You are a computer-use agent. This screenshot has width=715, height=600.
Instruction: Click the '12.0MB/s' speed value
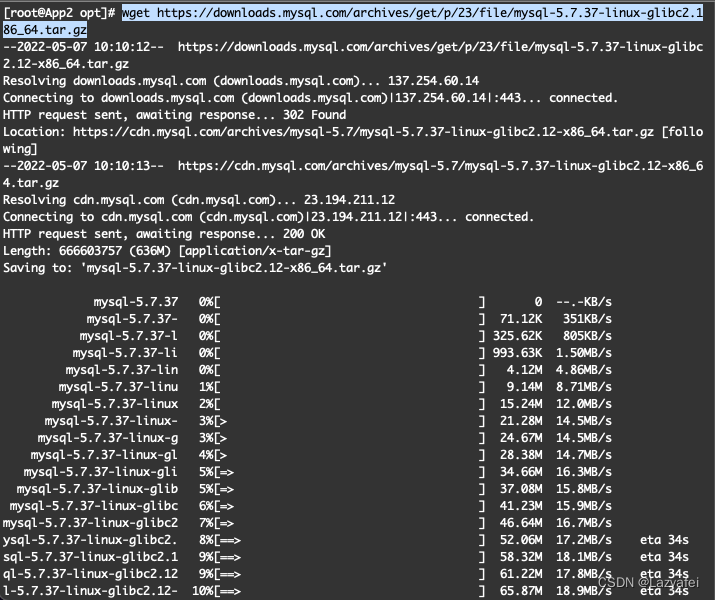pyautogui.click(x=584, y=404)
